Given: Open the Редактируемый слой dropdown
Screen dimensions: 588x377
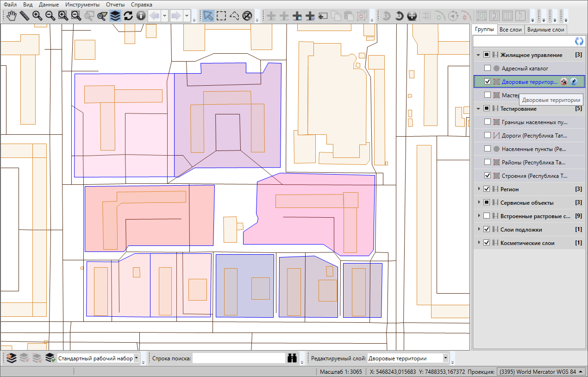Looking at the screenshot, I should tap(445, 358).
